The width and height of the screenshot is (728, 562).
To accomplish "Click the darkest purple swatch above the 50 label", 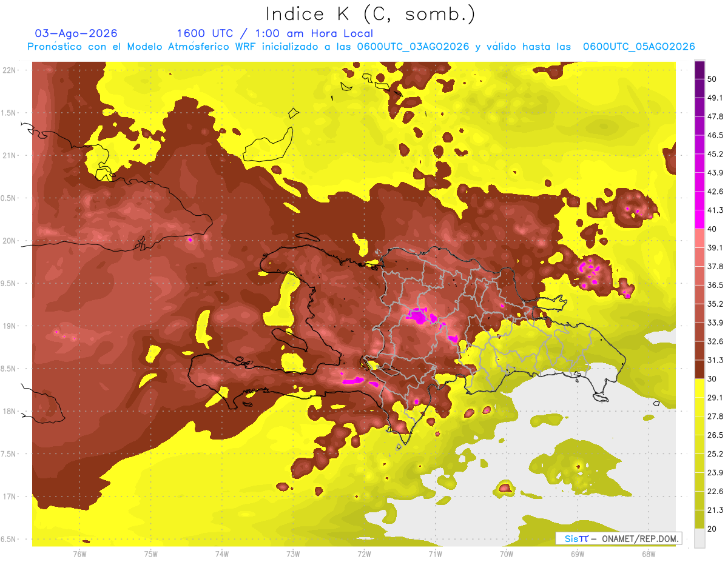I will coord(699,70).
